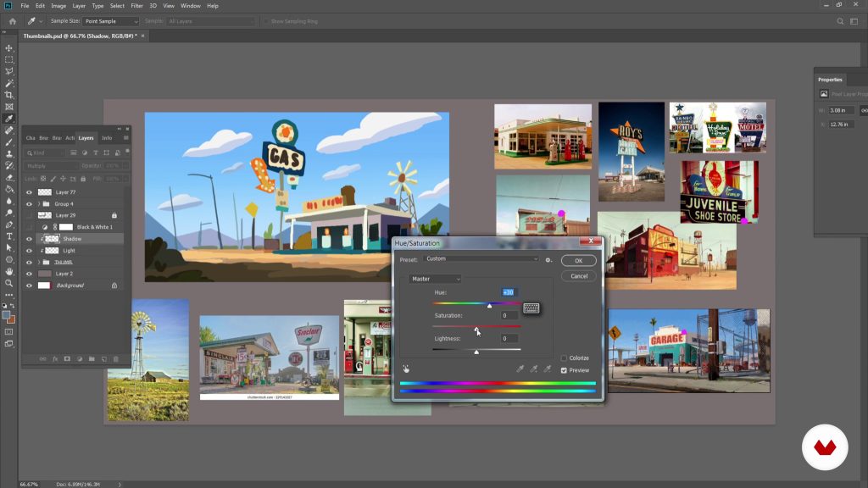Select the Magic Wand tool
This screenshot has height=488, width=868.
tap(9, 83)
